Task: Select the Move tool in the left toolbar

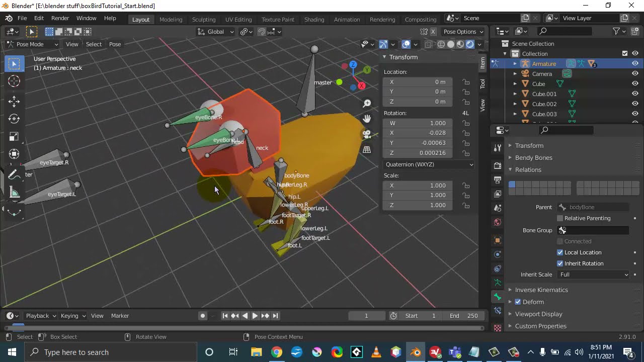Action: (14, 100)
